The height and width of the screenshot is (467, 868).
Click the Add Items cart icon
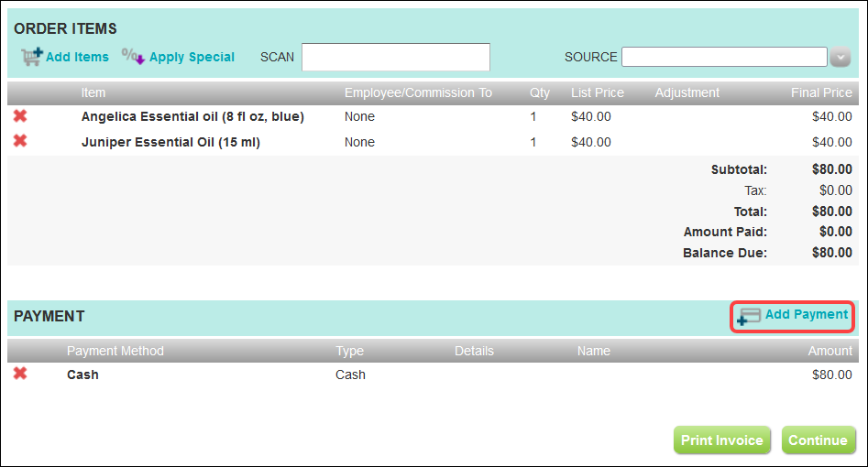click(32, 57)
